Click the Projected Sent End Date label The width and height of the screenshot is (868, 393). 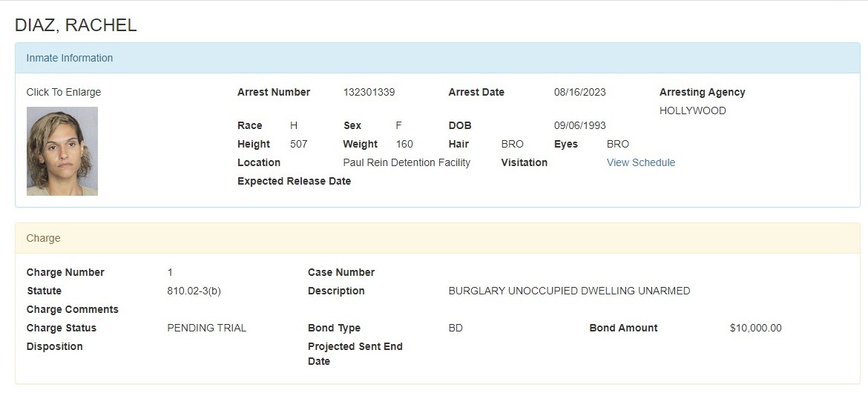coord(355,354)
